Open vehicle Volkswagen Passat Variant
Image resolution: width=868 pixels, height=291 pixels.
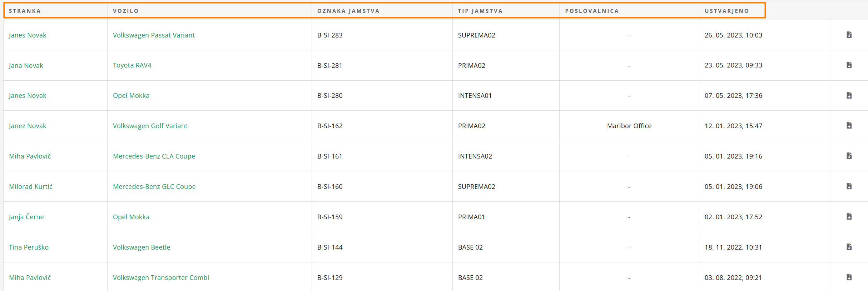click(154, 35)
